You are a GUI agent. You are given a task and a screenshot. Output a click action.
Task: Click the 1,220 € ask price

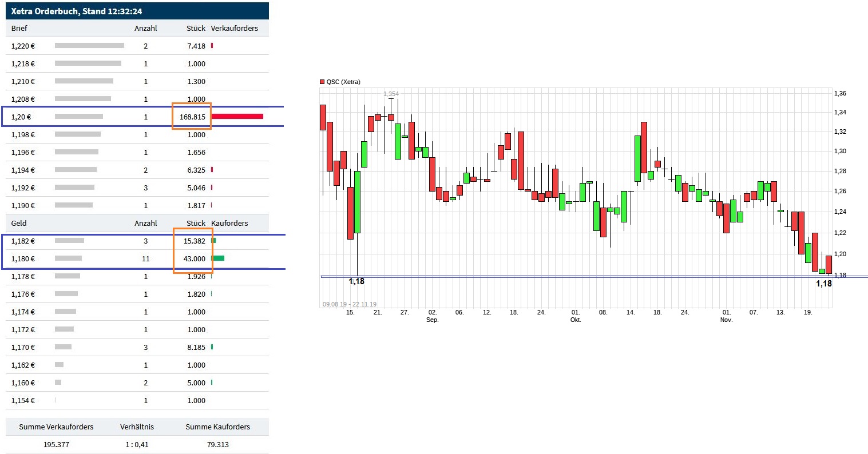pos(23,46)
